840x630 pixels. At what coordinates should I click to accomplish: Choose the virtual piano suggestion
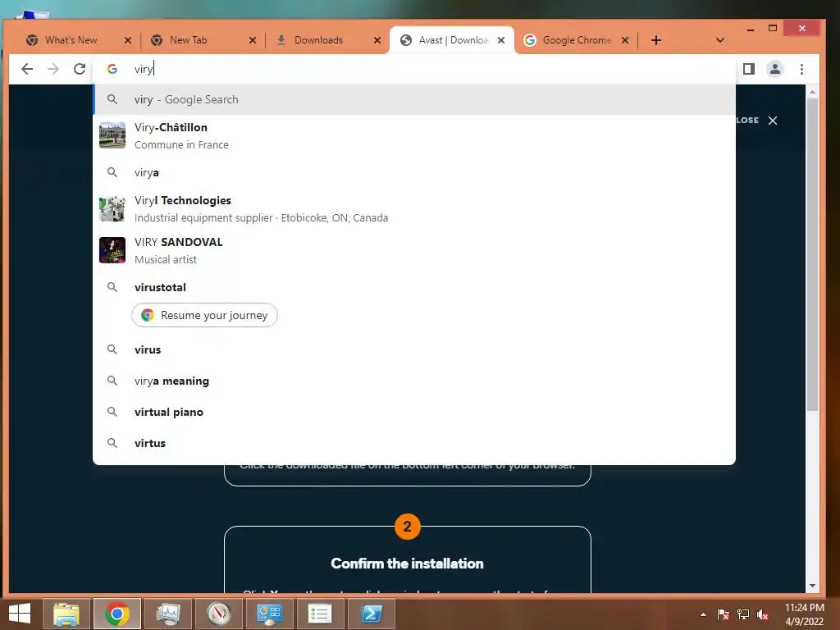(x=414, y=412)
